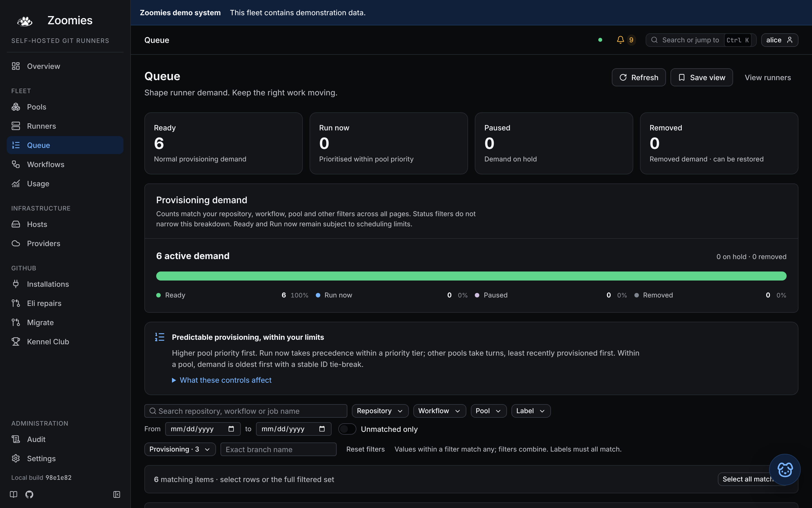Open the Label filter dropdown
812x508 pixels.
point(531,411)
